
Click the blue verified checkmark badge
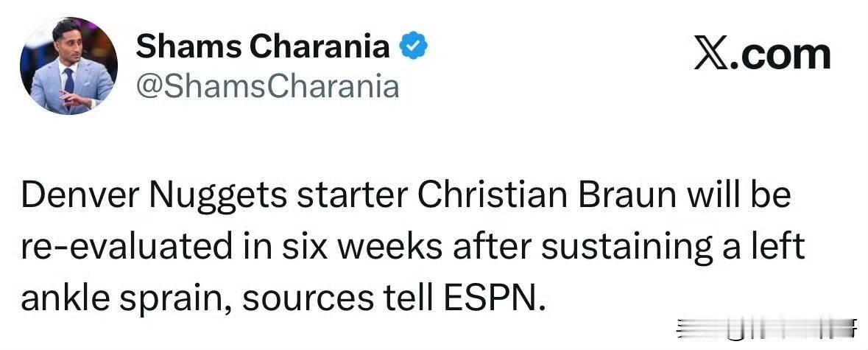(x=413, y=49)
